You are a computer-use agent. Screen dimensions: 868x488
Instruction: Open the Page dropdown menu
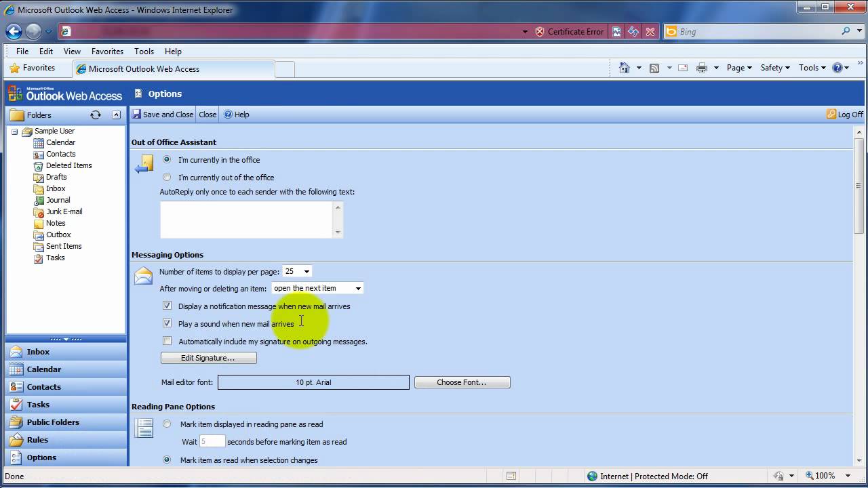point(739,68)
